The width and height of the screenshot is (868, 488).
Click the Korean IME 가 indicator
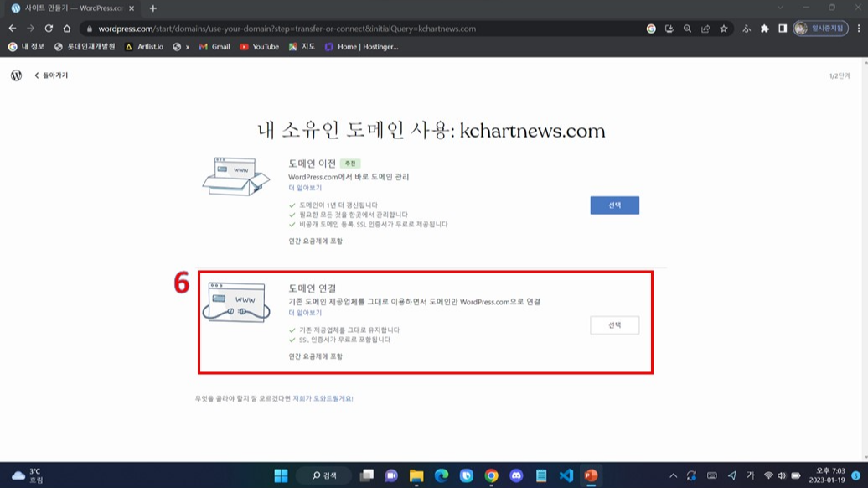[x=750, y=475]
